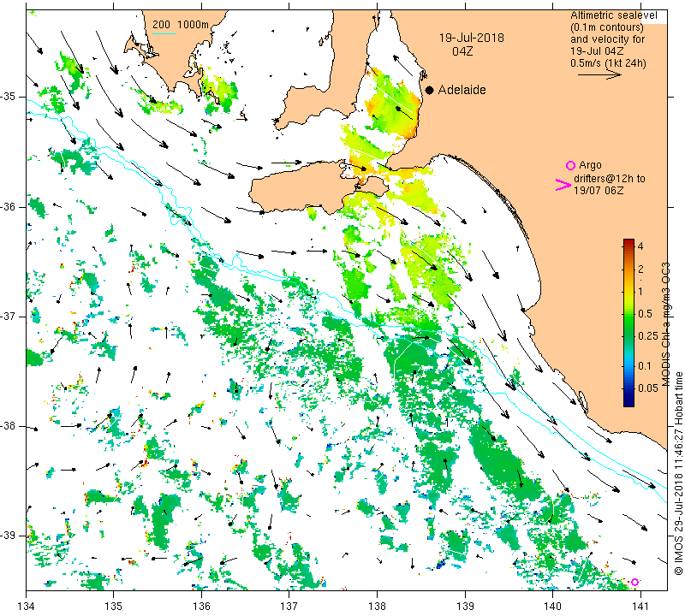685x616 pixels.
Task: Click the chlorophyll colorbar gradient
Action: click(x=628, y=323)
